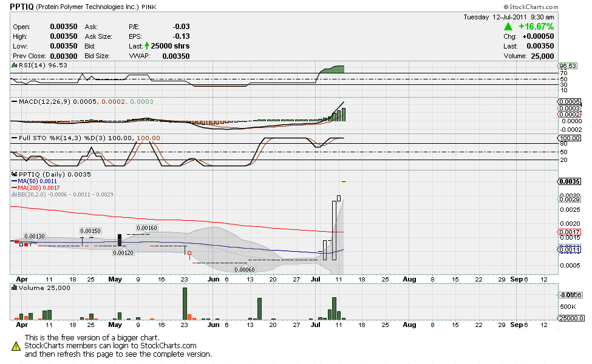Click the P/E value -0.03
The height and width of the screenshot is (364, 592).
(181, 27)
